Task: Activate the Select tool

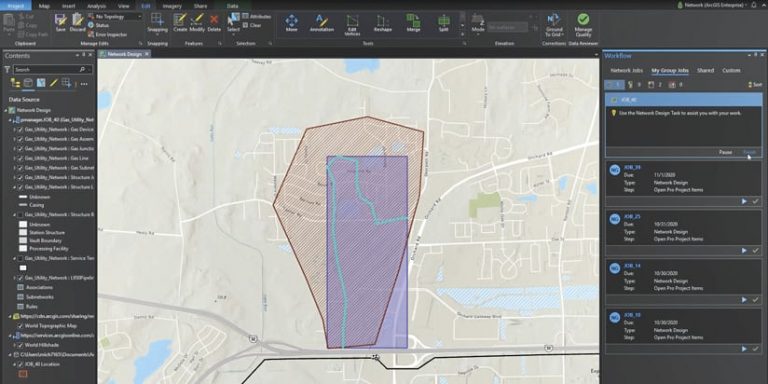Action: point(233,19)
